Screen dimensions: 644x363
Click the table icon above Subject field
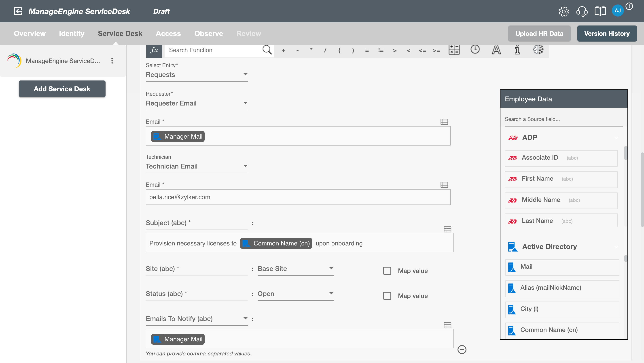[447, 229]
